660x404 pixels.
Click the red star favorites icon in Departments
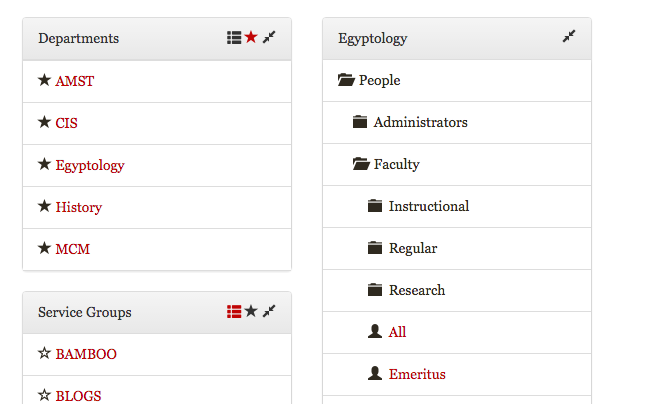251,37
